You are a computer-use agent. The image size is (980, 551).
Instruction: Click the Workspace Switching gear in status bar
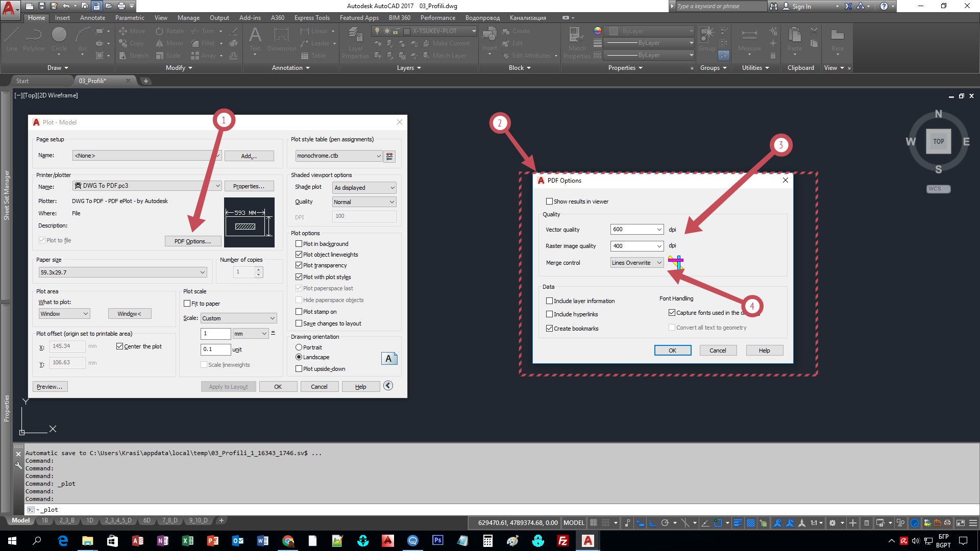832,523
